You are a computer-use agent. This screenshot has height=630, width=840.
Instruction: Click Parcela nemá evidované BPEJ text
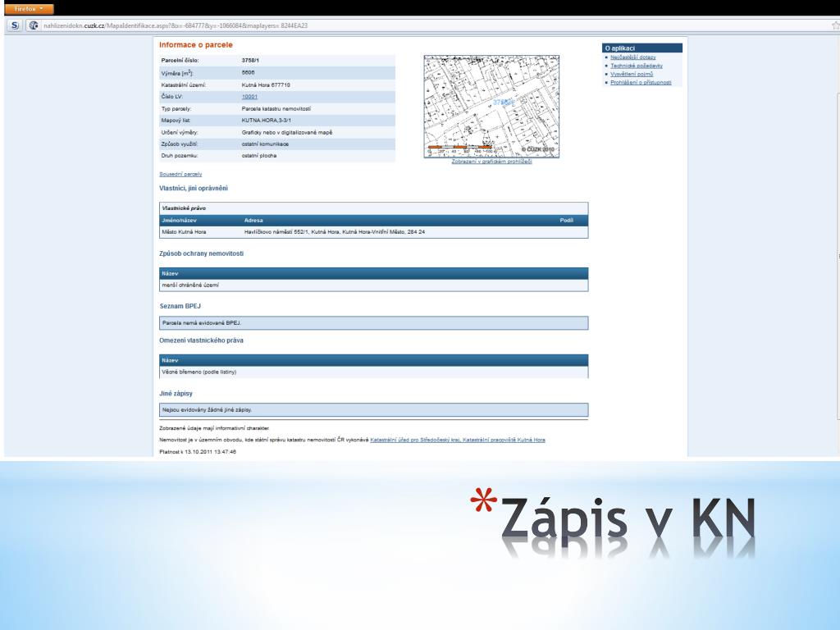click(x=202, y=323)
